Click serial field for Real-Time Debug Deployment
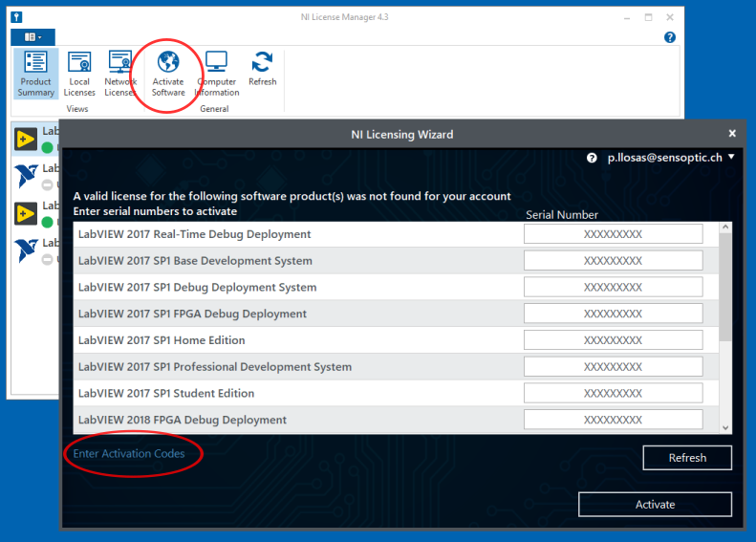This screenshot has height=542, width=756. (x=613, y=234)
